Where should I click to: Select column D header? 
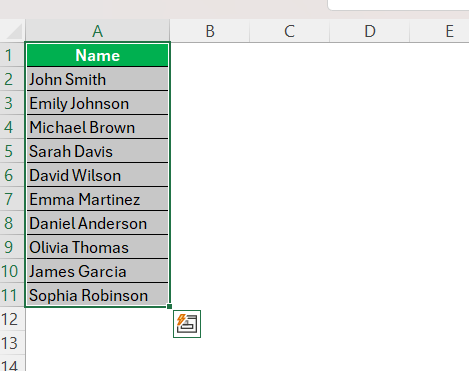coord(370,31)
